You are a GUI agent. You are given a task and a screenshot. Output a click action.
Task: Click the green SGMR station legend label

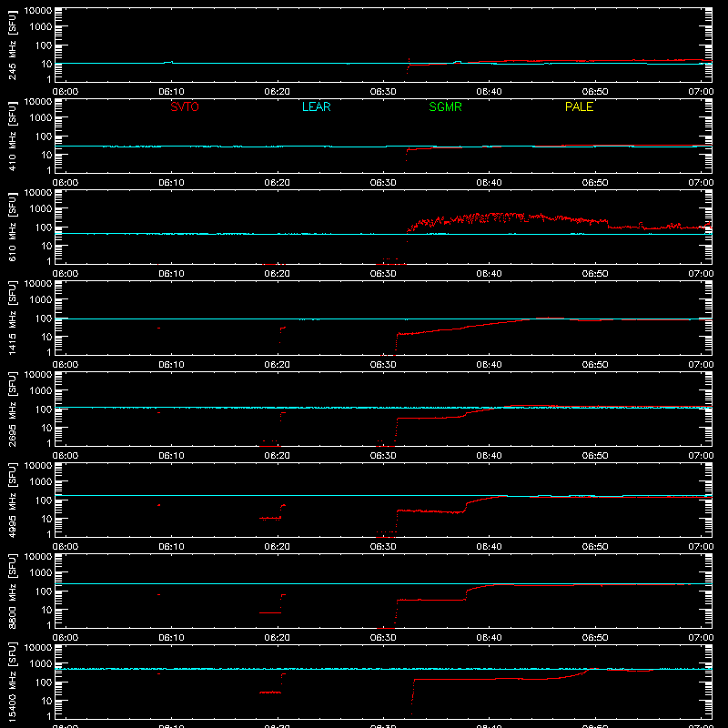[445, 106]
